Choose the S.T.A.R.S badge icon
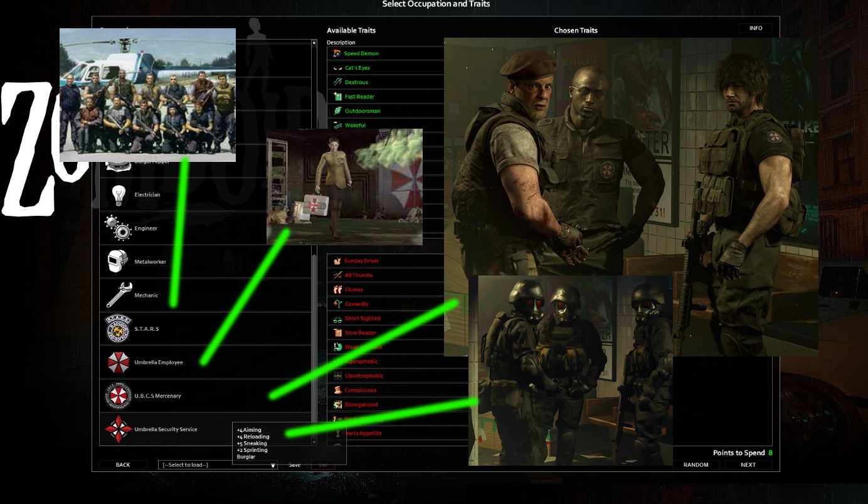868x504 pixels. click(118, 329)
